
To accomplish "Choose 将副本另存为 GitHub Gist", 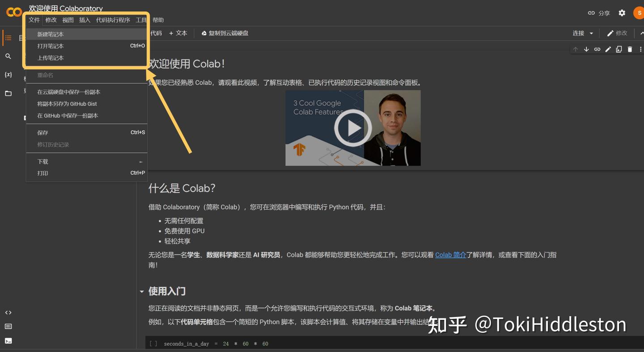I will (x=87, y=104).
